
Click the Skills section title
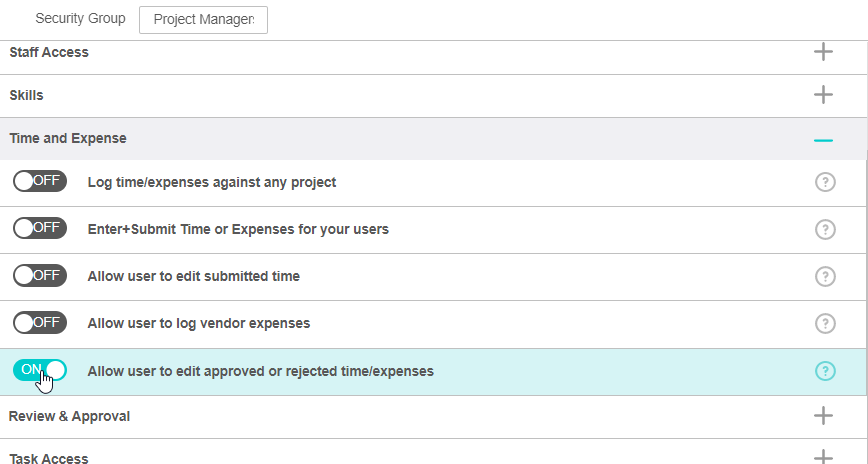[x=27, y=95]
